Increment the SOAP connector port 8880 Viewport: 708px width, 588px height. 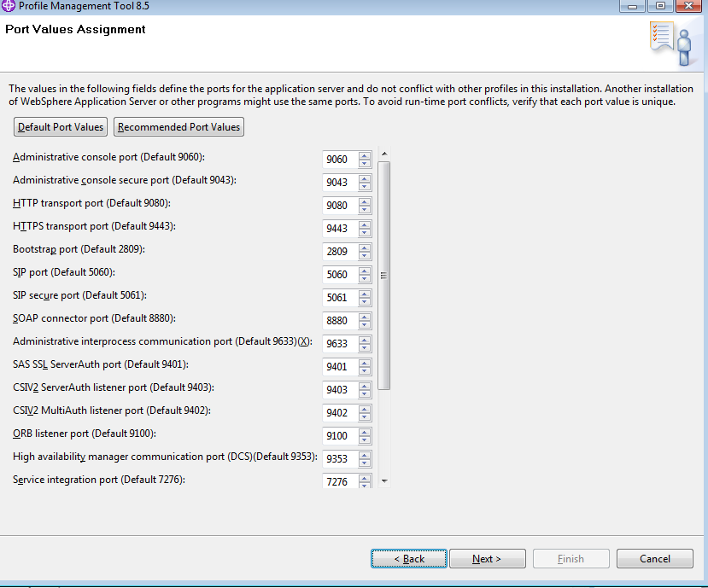coord(365,317)
